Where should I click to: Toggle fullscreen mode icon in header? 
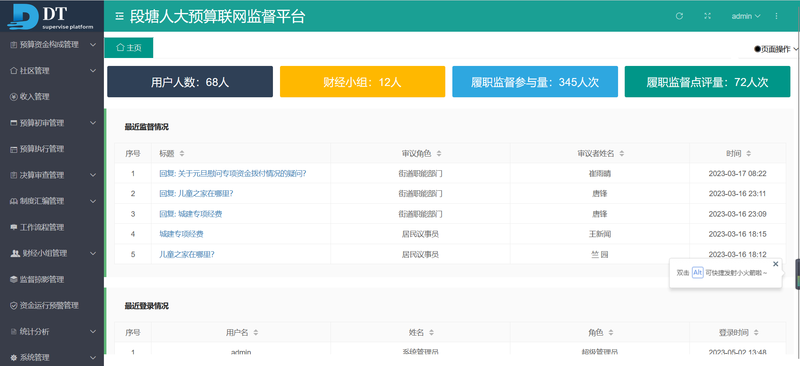pos(708,16)
